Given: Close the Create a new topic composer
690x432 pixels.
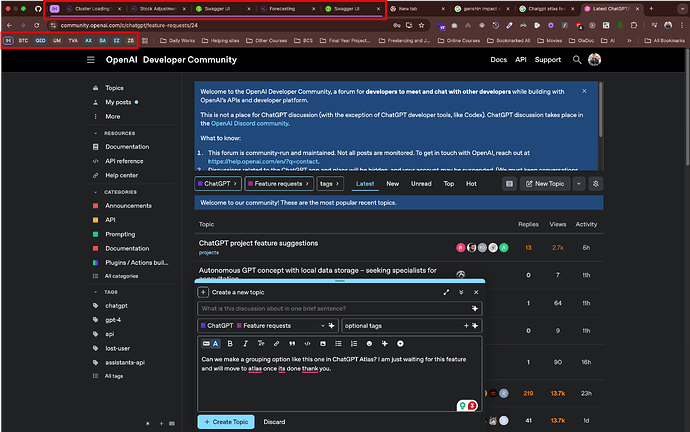Looking at the screenshot, I should pyautogui.click(x=476, y=292).
